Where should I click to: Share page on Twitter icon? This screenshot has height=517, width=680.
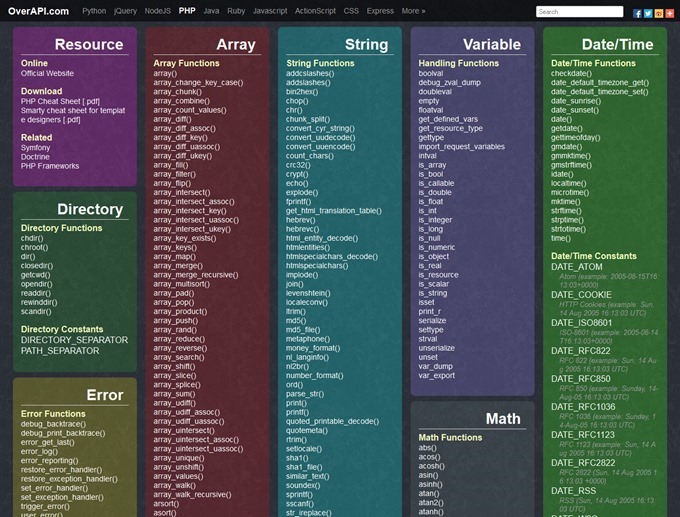[648, 13]
